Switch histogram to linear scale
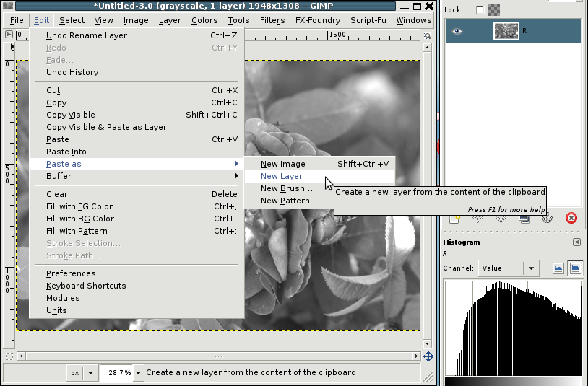Image resolution: width=588 pixels, height=386 pixels. pyautogui.click(x=558, y=268)
